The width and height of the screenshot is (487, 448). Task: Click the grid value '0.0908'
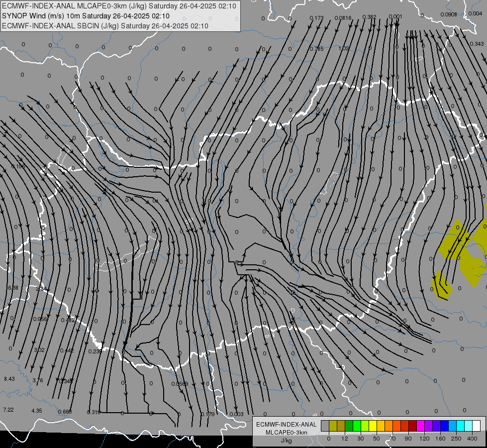pos(449,14)
